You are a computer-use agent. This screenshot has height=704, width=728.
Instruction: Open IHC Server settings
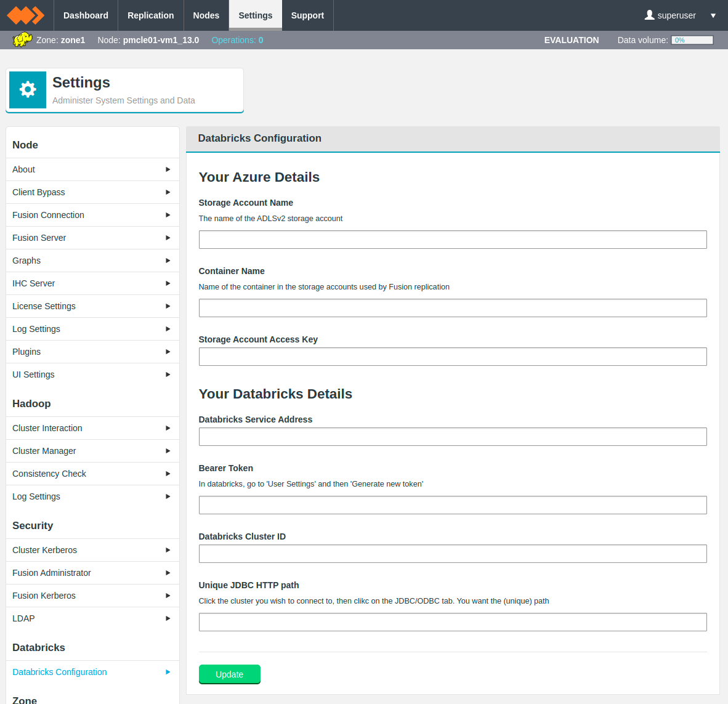(x=92, y=283)
